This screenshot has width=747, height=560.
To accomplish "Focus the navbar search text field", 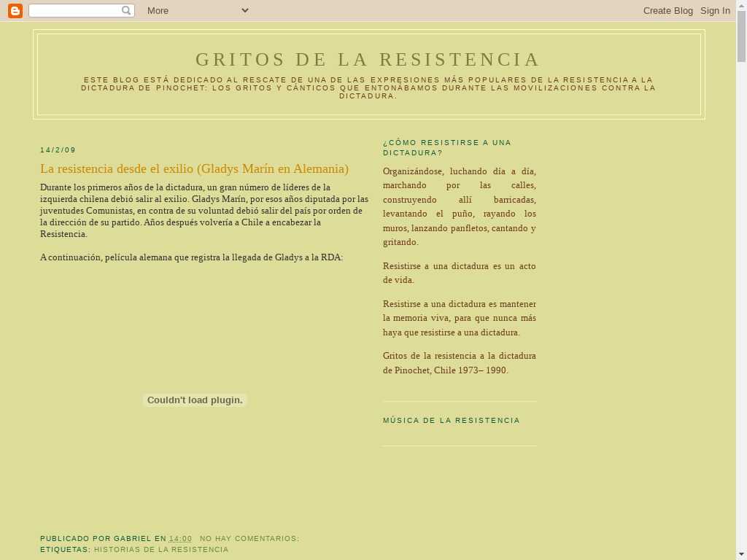I will [74, 10].
